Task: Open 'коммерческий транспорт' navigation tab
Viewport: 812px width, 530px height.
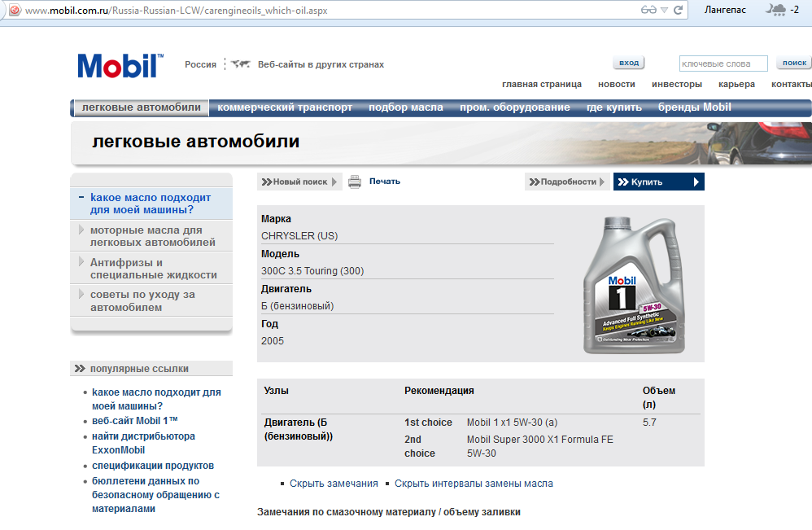Action: [285, 107]
